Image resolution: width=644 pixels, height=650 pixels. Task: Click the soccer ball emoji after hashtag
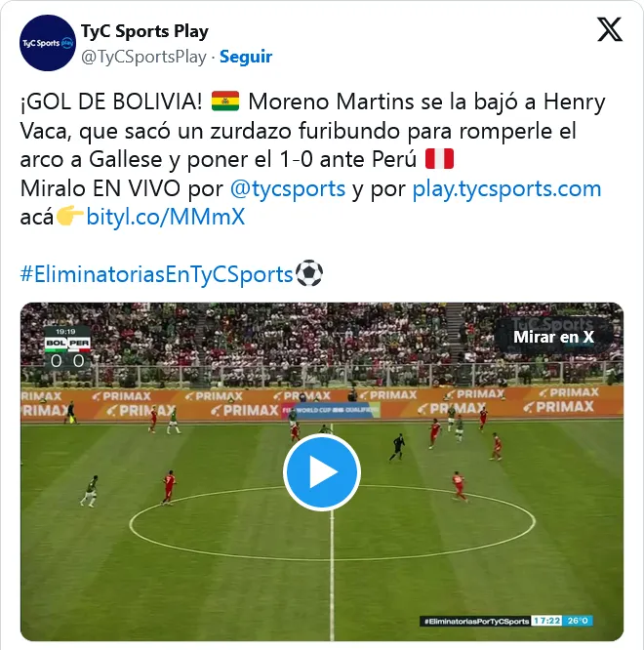(309, 273)
